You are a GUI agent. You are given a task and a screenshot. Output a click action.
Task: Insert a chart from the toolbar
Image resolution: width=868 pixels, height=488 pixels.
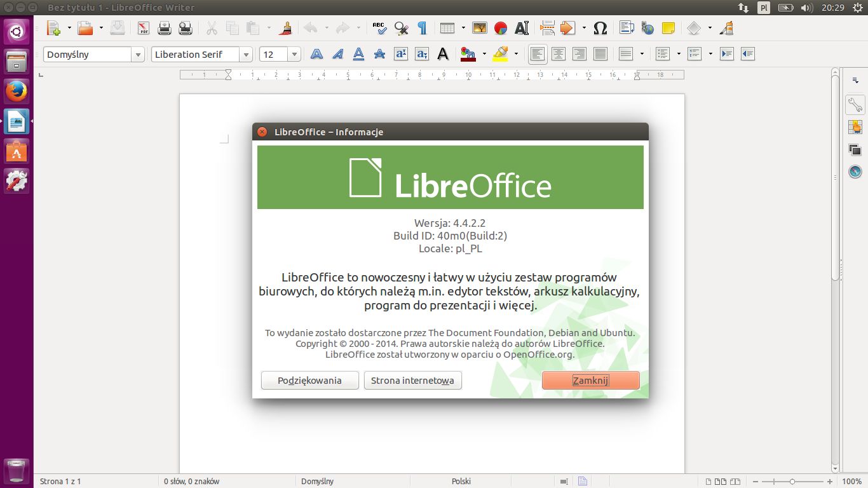[x=501, y=28]
